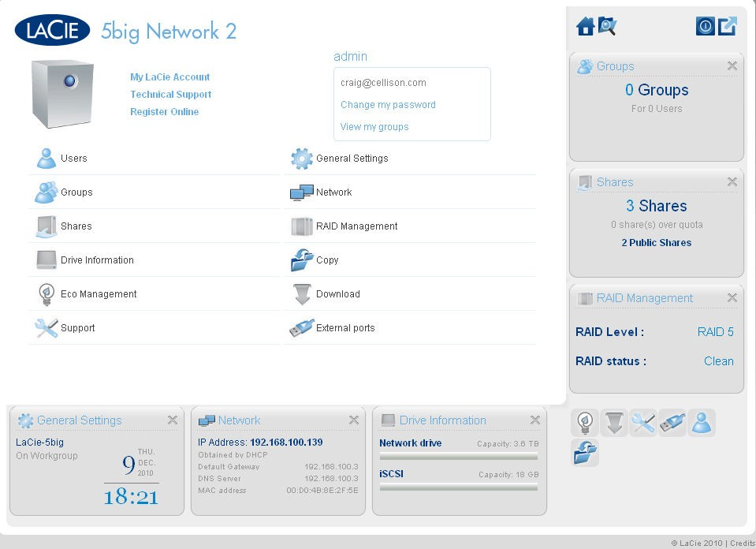Open Users from main menu

click(x=74, y=159)
